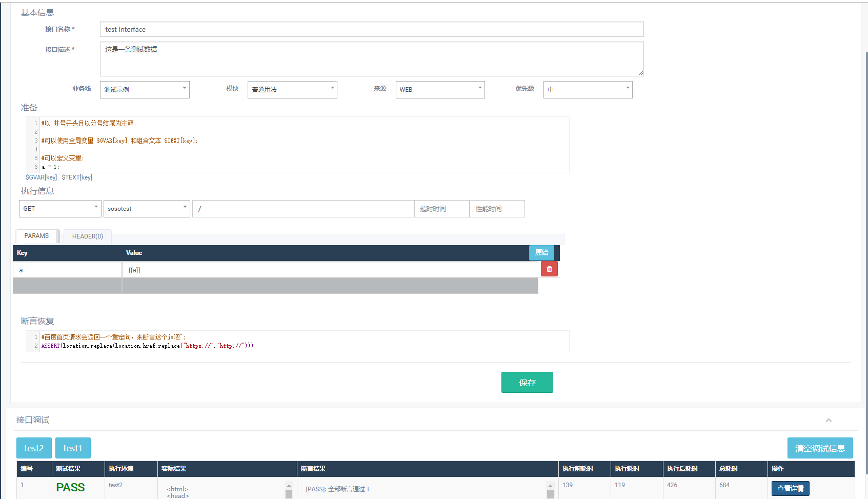868x499 pixels.
Task: Open the sosotest service dropdown
Action: pos(147,209)
